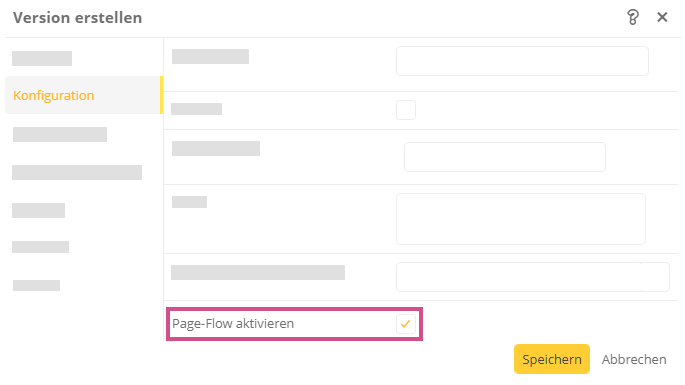
Task: Open the right end segment of last input
Action: pos(654,277)
